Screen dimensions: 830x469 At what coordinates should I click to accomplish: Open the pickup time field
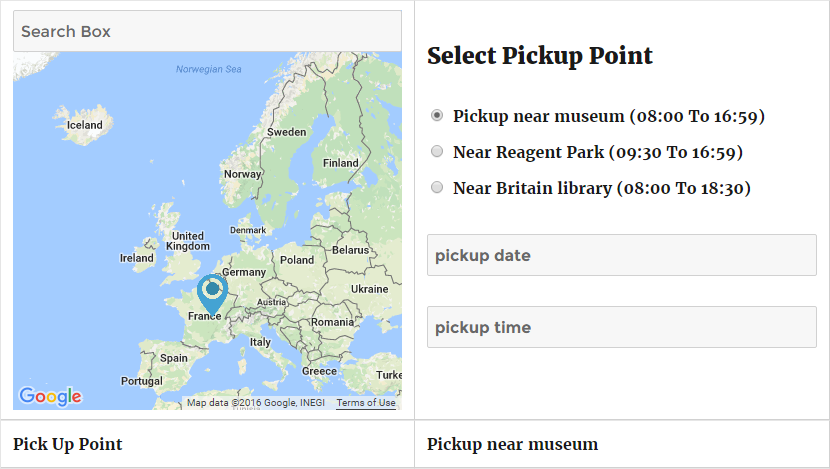pos(621,327)
